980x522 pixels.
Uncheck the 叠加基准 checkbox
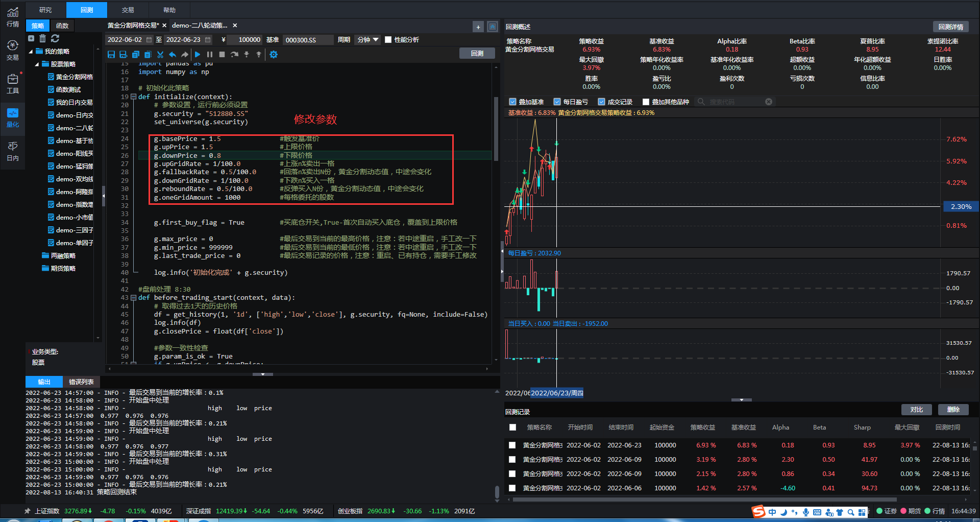[512, 102]
